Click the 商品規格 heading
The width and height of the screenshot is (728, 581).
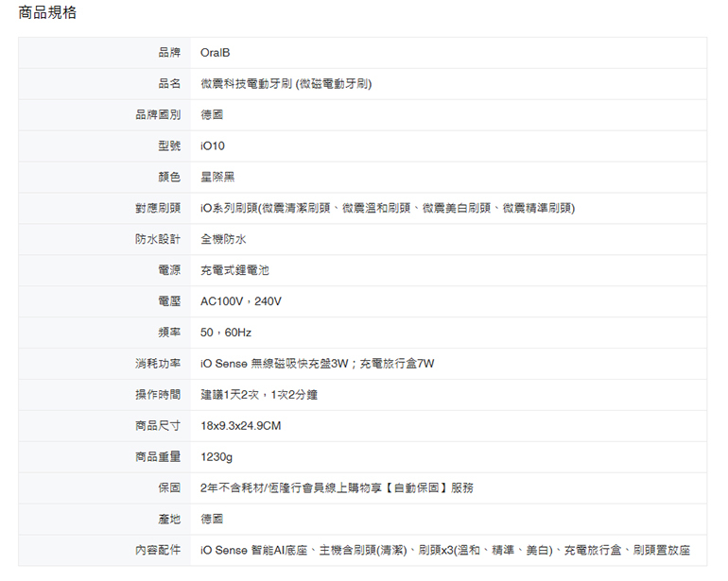47,12
